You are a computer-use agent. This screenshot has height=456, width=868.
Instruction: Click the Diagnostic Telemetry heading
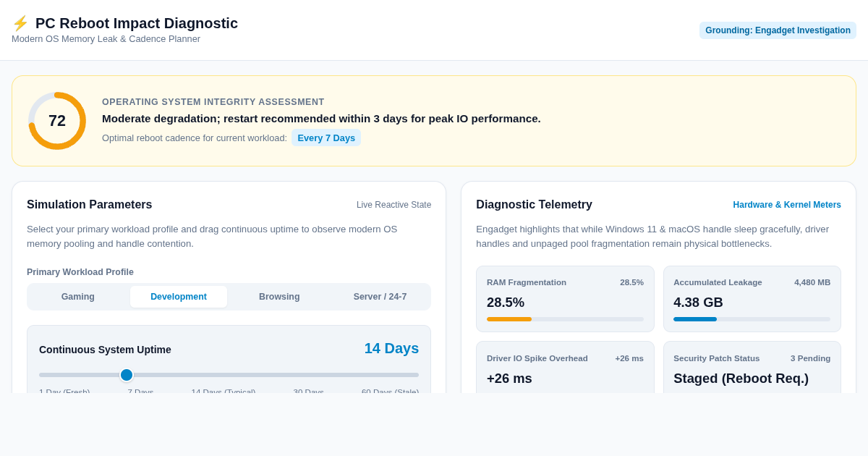[x=534, y=205]
